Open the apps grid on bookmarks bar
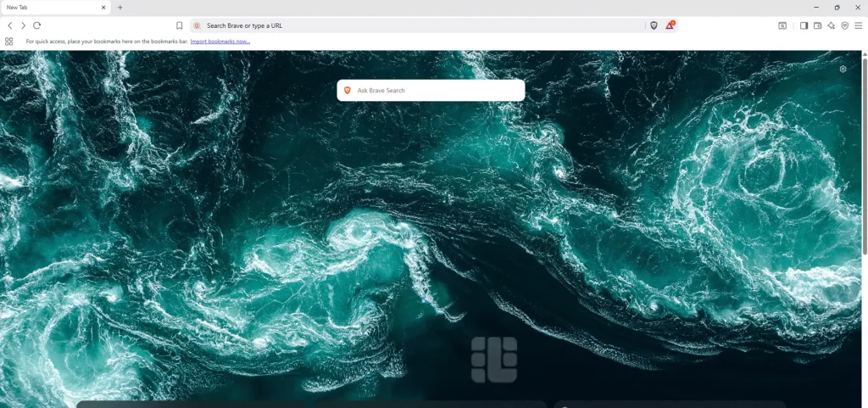Viewport: 868px width, 408px height. pos(8,41)
